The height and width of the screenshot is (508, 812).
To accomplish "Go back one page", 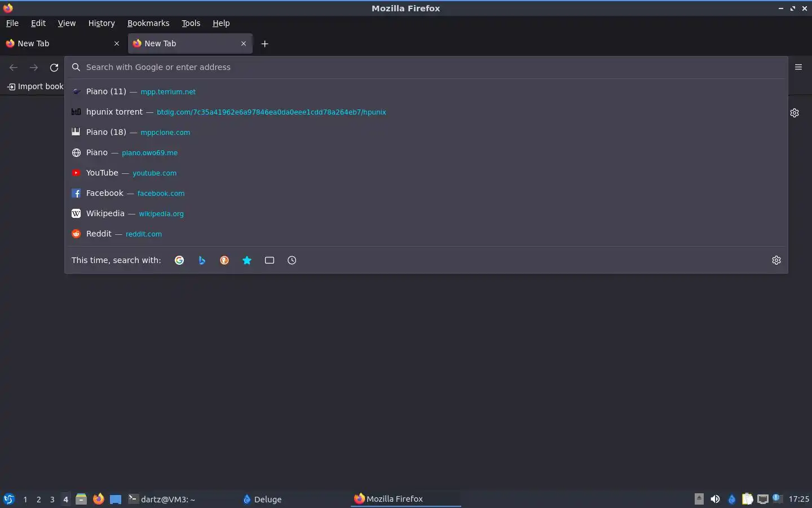I will pos(14,68).
